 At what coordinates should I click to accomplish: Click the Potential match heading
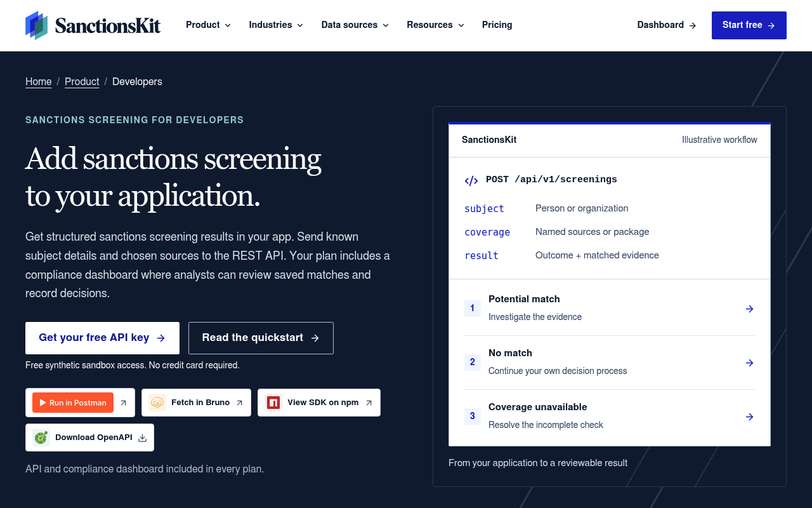pyautogui.click(x=524, y=299)
